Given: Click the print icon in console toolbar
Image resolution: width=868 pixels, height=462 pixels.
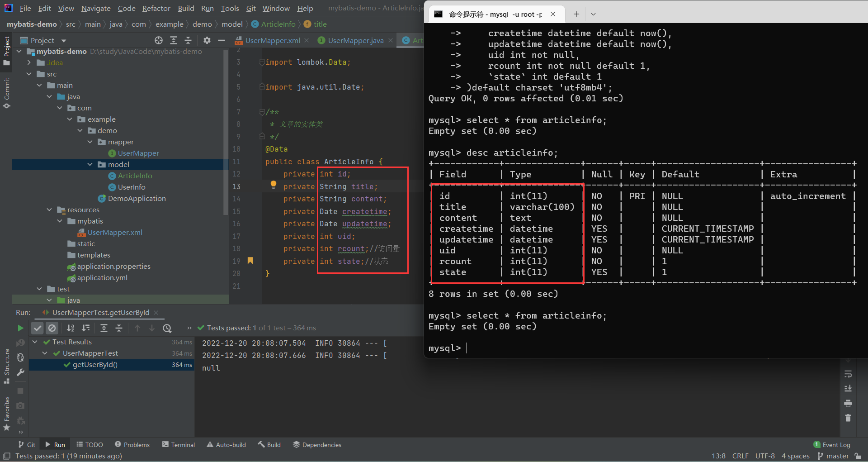Looking at the screenshot, I should [848, 403].
